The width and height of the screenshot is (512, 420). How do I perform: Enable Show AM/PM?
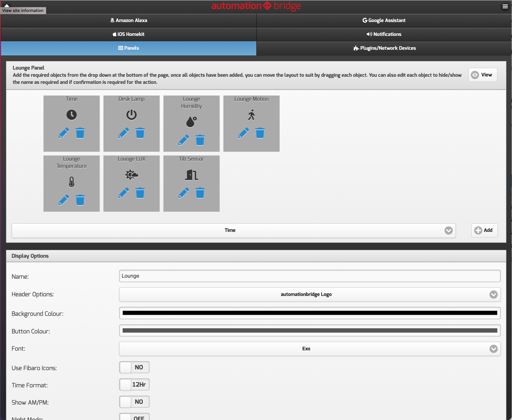(134, 402)
